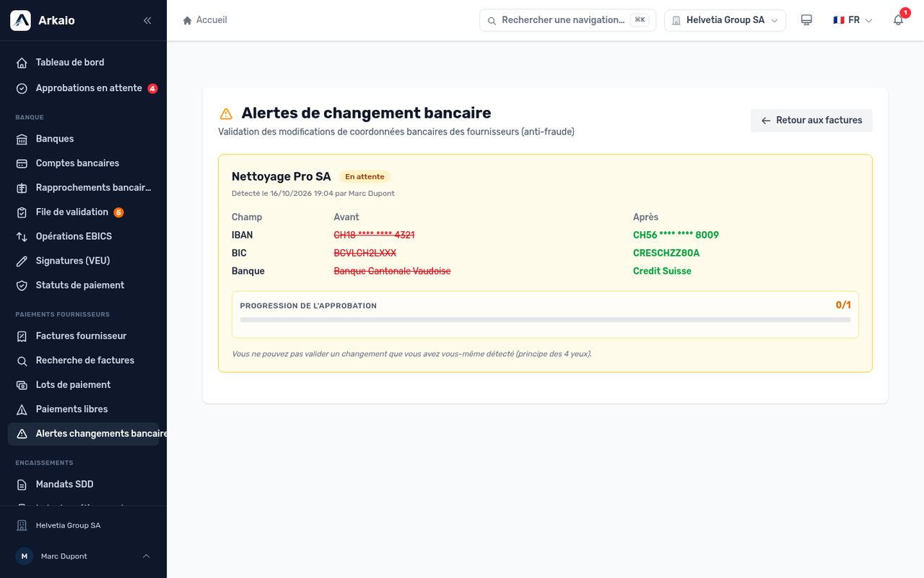Screen dimensions: 924x578
Task: Click the approval progress bar
Action: click(545, 319)
